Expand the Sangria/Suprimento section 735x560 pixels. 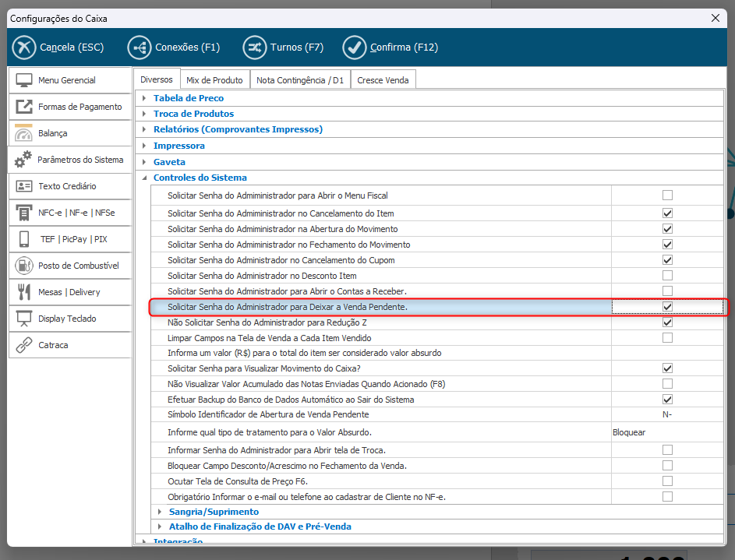[160, 512]
